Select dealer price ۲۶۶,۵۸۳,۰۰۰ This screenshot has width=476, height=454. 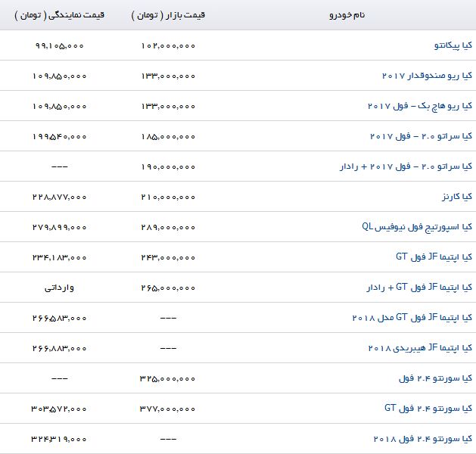[x=60, y=318]
